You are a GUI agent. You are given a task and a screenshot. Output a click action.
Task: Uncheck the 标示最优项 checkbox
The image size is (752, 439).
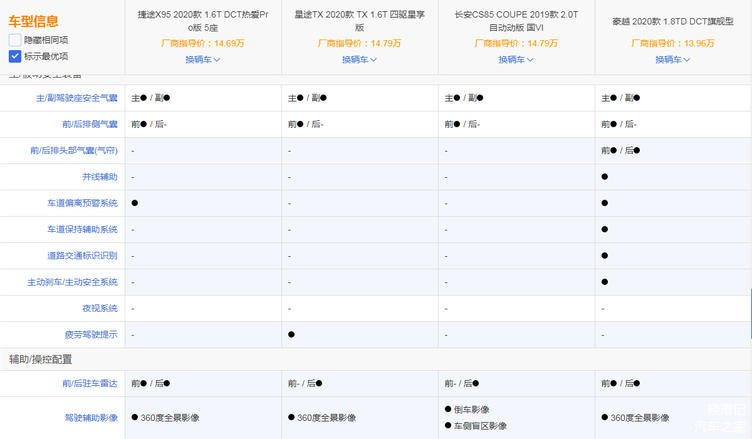tap(15, 56)
